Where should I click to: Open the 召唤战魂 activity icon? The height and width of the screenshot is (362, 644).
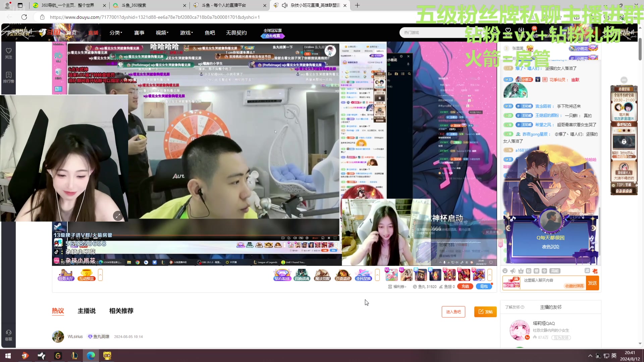click(302, 275)
